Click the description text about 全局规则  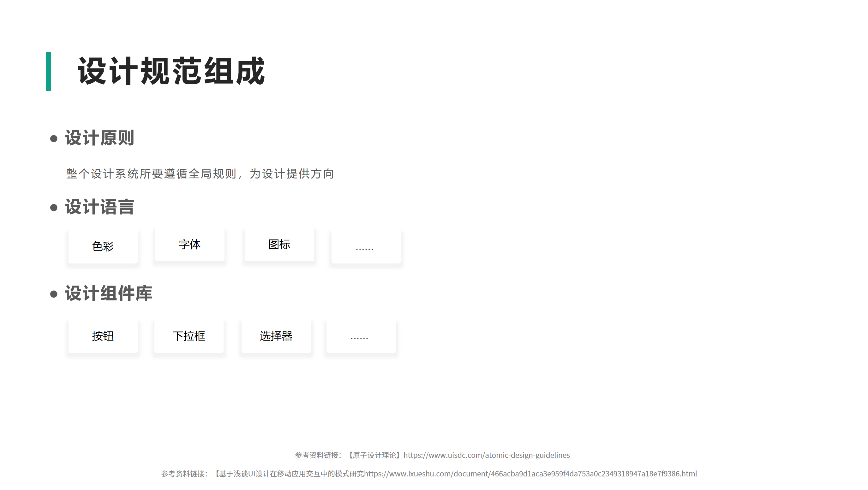coord(200,174)
